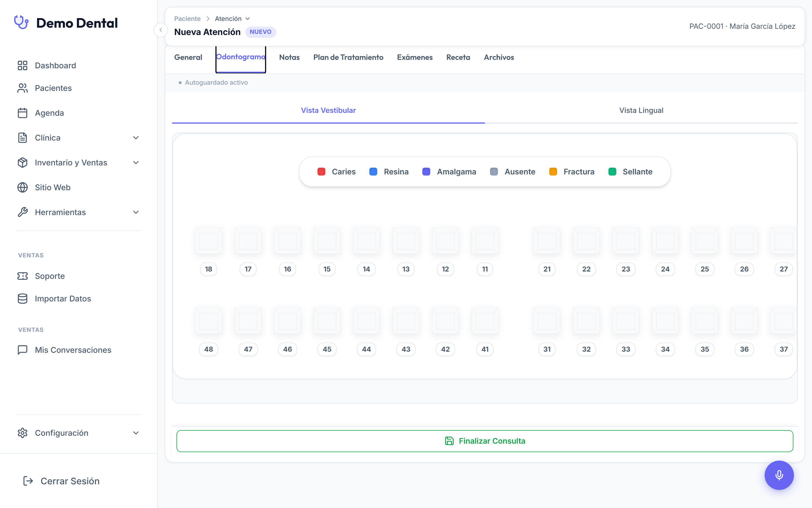This screenshot has height=508, width=812.
Task: Switch to the Vista Lingual tab
Action: 641,111
